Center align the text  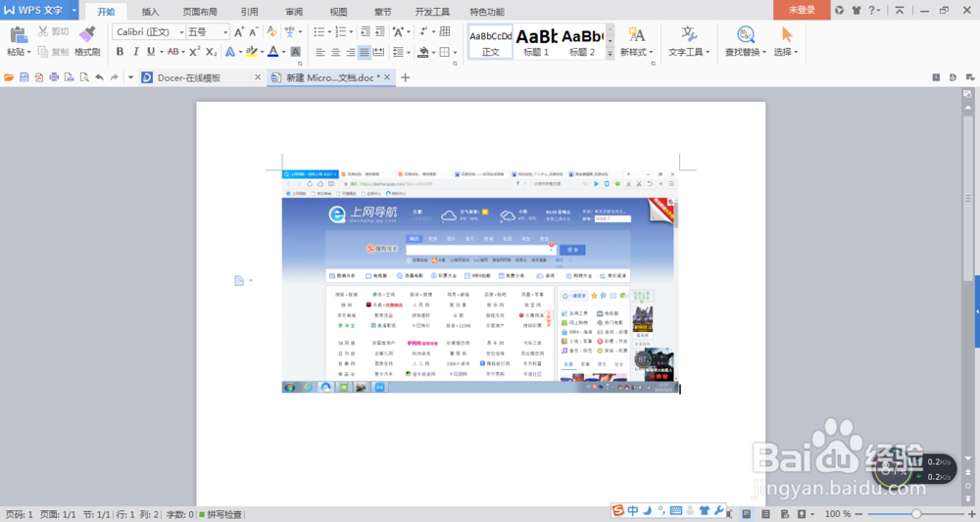coord(335,53)
